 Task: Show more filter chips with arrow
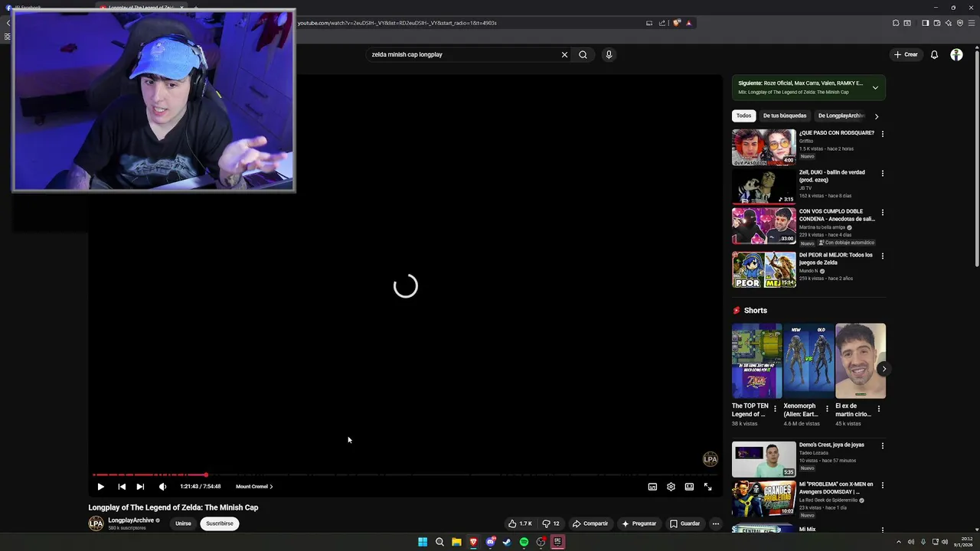[x=877, y=116]
